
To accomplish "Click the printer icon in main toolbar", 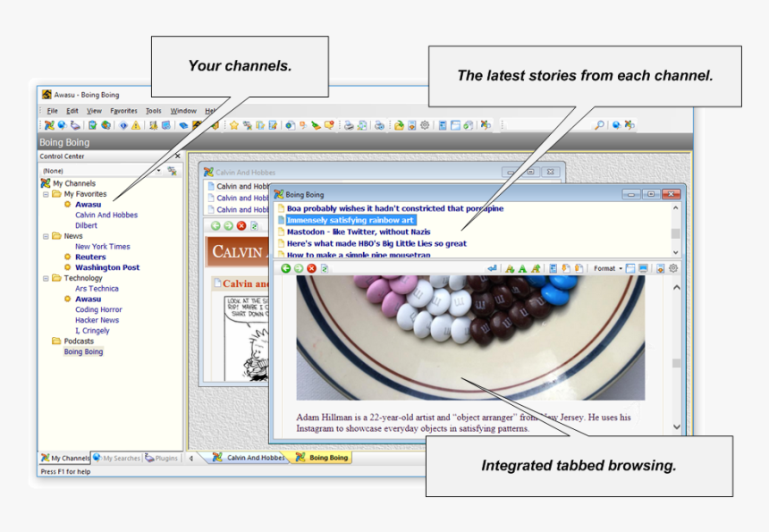I will (x=349, y=125).
